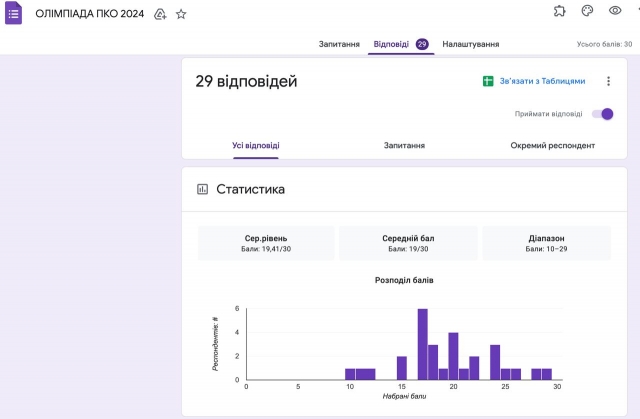The height and width of the screenshot is (419, 640).
Task: Click the Статистика chart icon
Action: (x=202, y=189)
